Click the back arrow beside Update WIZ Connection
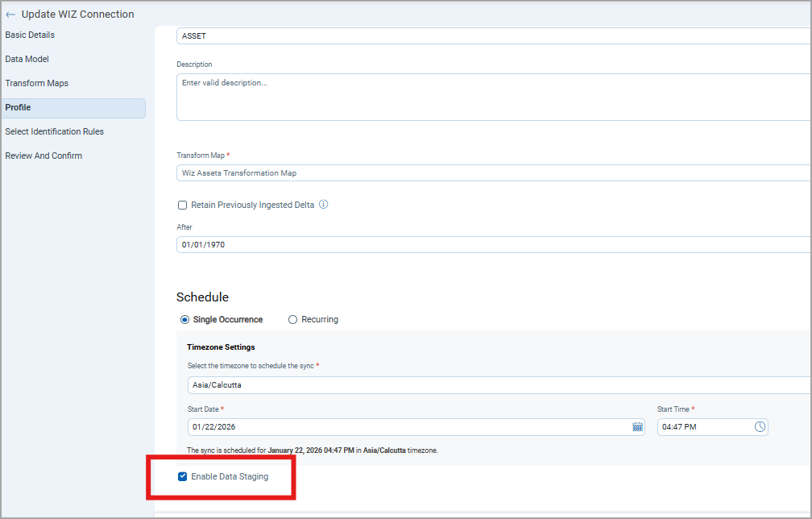Viewport: 812px width, 519px height. click(x=10, y=15)
